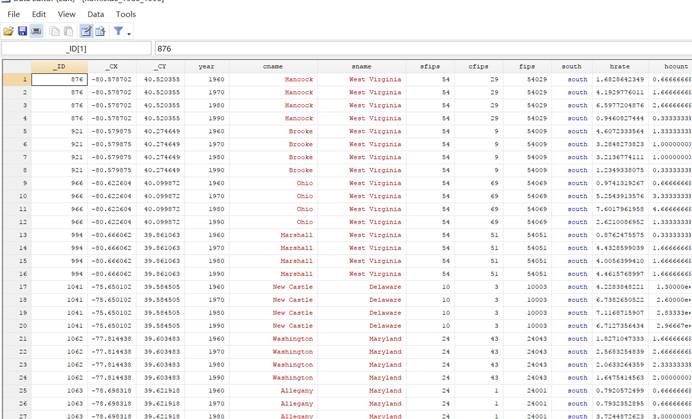Open the View menu
Viewport: 692px width, 419px height.
click(x=67, y=14)
